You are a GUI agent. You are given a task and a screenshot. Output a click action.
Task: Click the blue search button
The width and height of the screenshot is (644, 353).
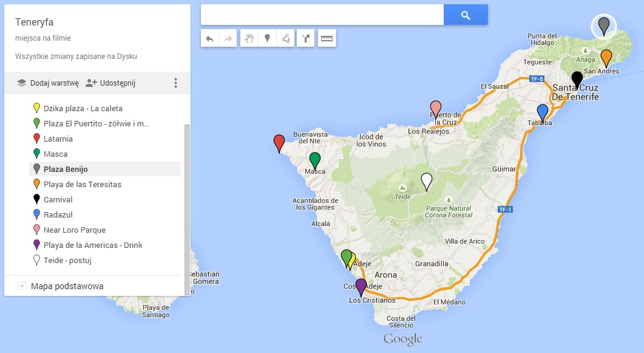click(466, 15)
